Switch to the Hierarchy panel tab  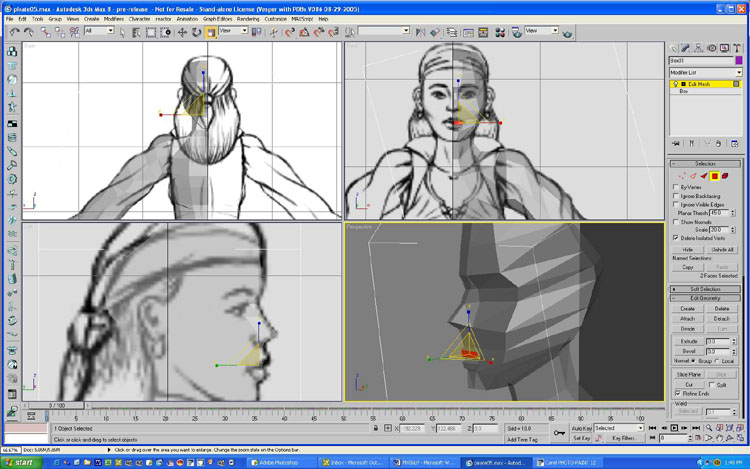coord(698,47)
